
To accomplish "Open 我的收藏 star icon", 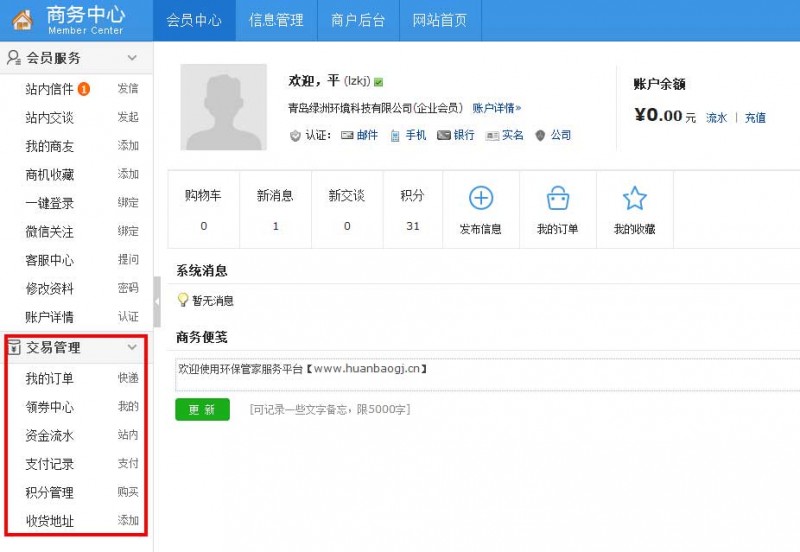I will (x=635, y=198).
